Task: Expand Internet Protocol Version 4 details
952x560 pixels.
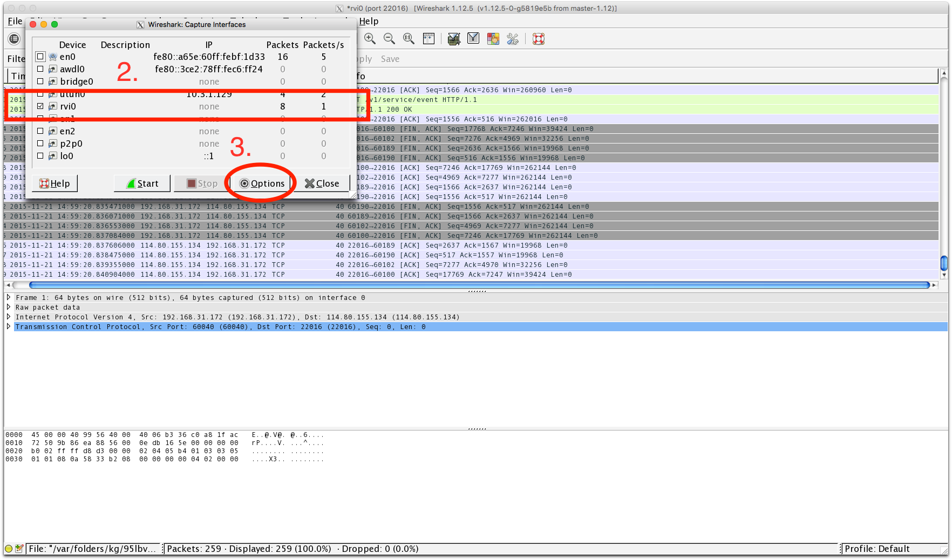Action: 9,317
